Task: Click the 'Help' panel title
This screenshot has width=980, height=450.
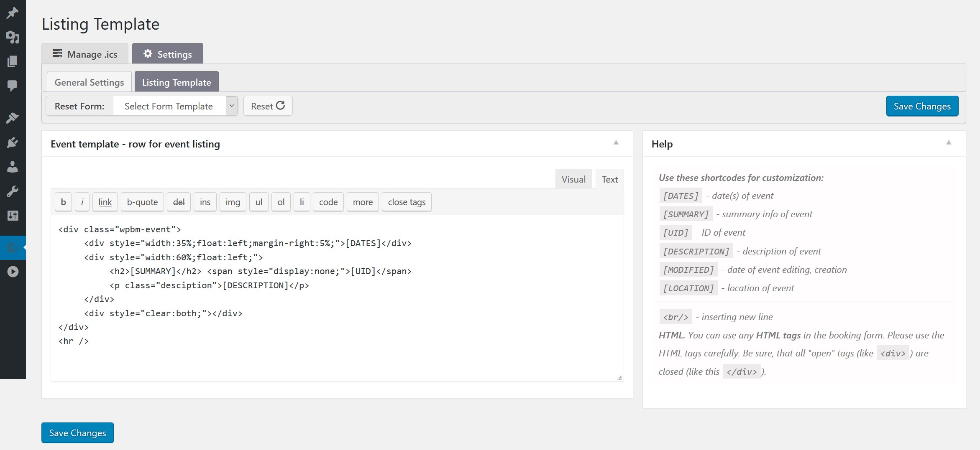Action: [x=662, y=144]
